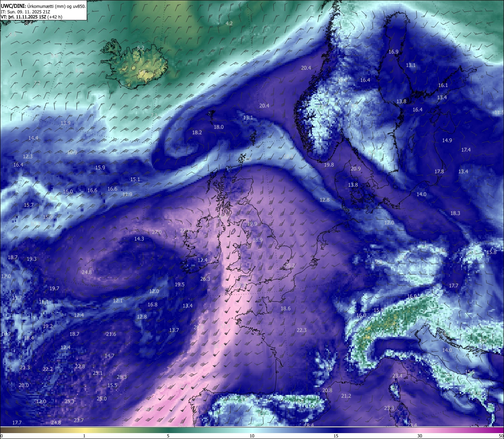Click the value 19.5 south of Ireland
Screen dimensions: 504x439
click(180, 284)
